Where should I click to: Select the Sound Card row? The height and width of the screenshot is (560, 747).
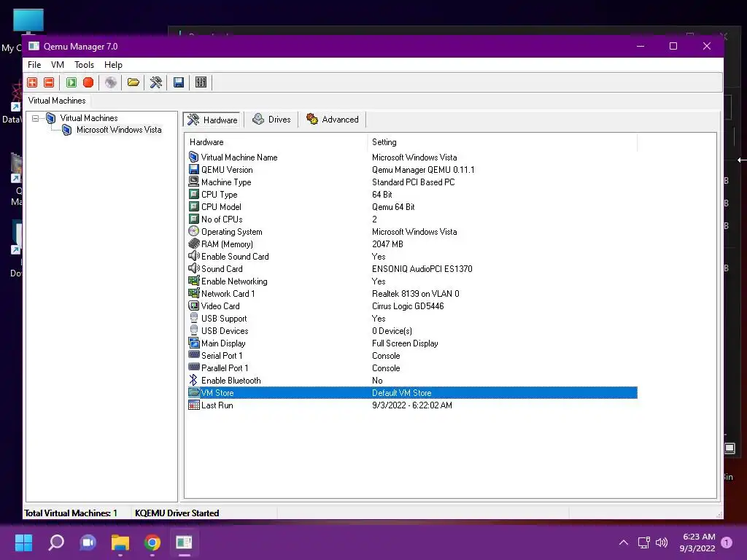pos(413,268)
